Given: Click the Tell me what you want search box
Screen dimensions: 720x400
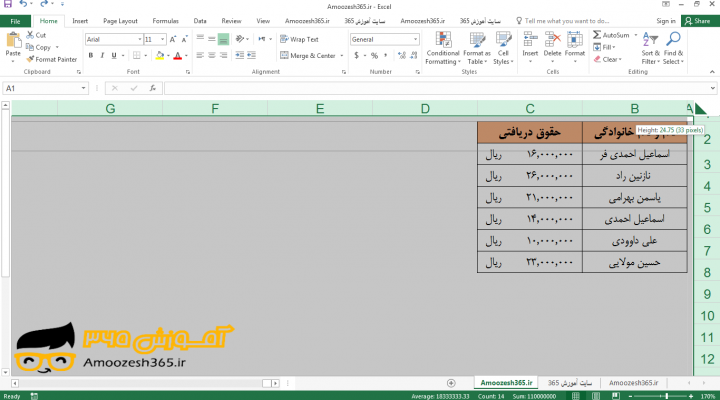Looking at the screenshot, I should coord(563,21).
